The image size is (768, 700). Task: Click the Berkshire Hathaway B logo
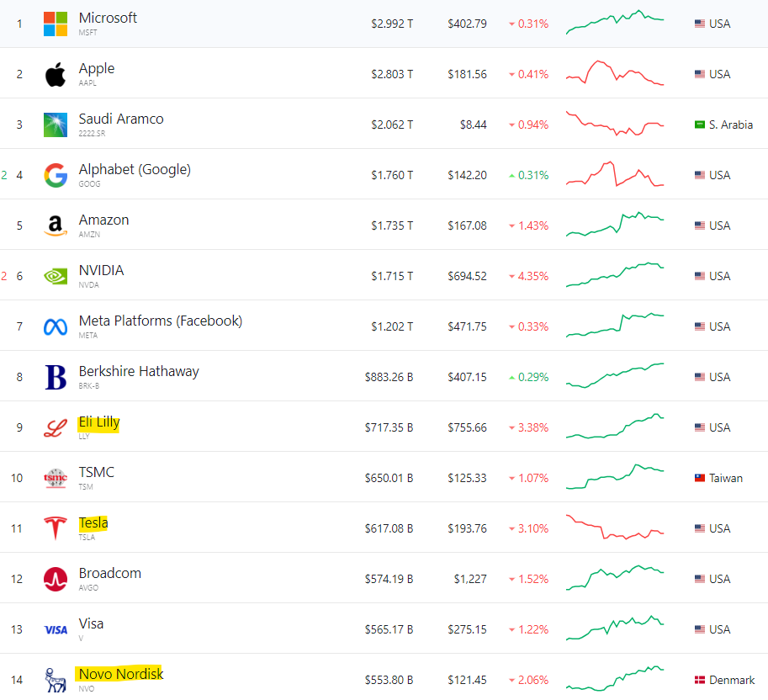[56, 377]
